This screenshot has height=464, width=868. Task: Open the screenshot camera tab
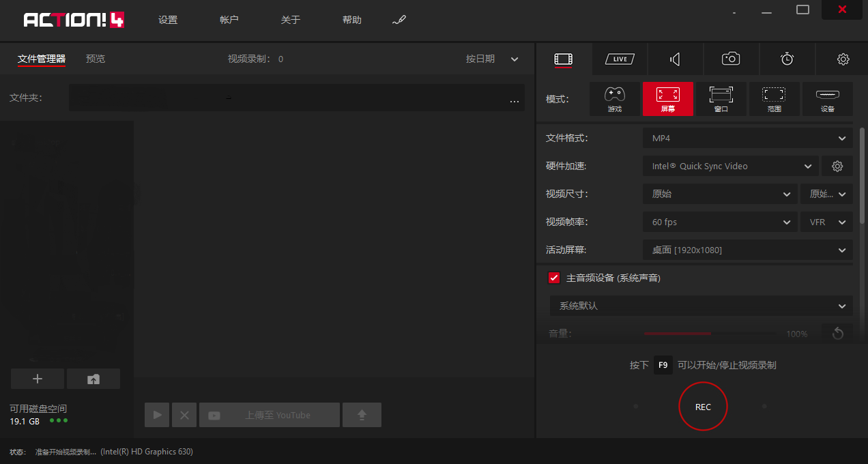pyautogui.click(x=731, y=59)
